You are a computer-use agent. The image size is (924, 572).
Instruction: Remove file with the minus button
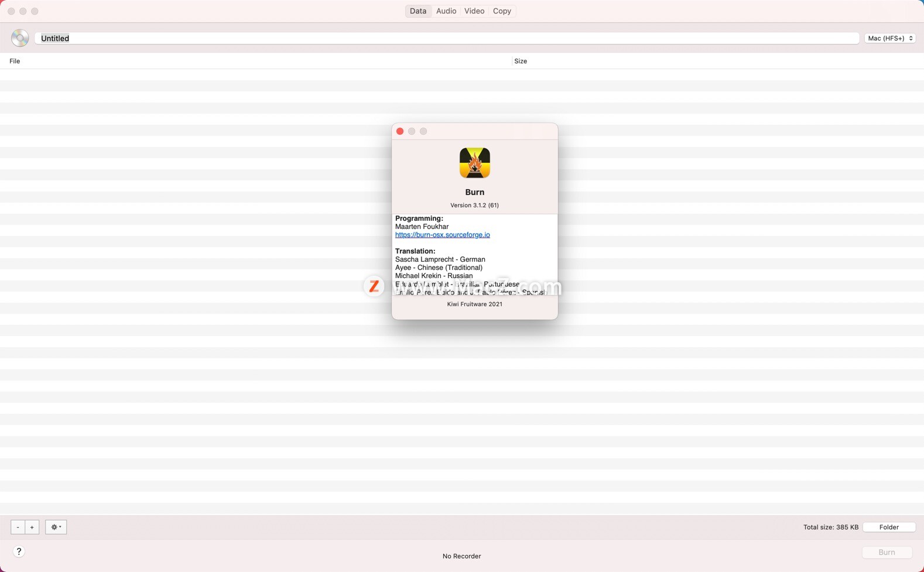(18, 527)
